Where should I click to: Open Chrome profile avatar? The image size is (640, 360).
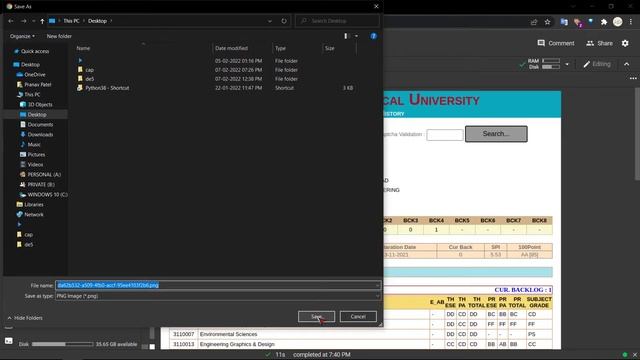pos(618,22)
